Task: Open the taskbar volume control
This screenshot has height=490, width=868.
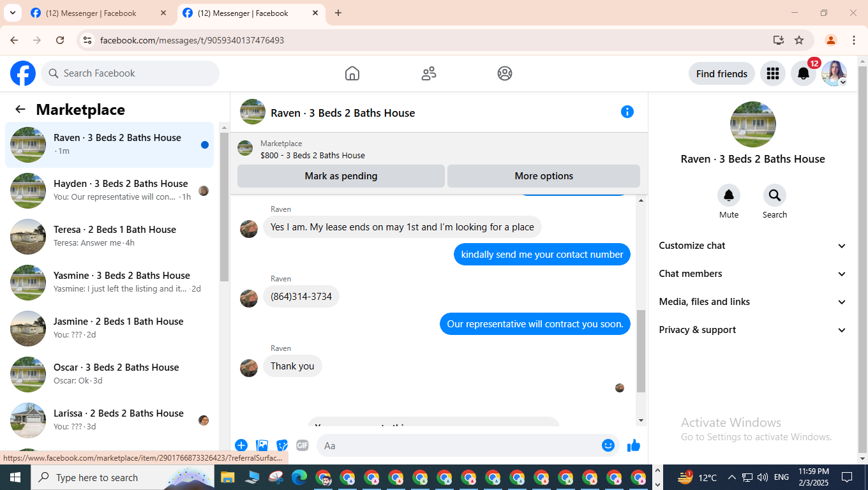Action: click(x=763, y=477)
